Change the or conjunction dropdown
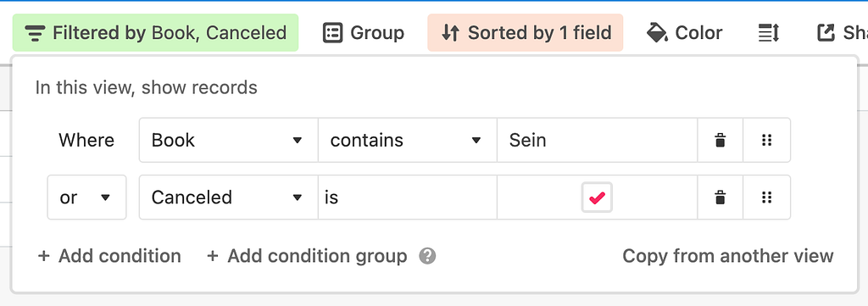868x306 pixels. (87, 198)
